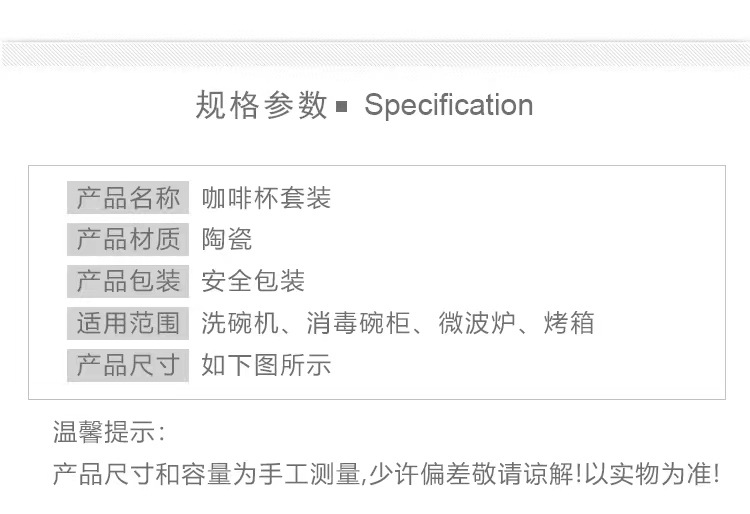Image resolution: width=750 pixels, height=514 pixels.
Task: Select the 产品材质 label cell
Action: (x=128, y=240)
